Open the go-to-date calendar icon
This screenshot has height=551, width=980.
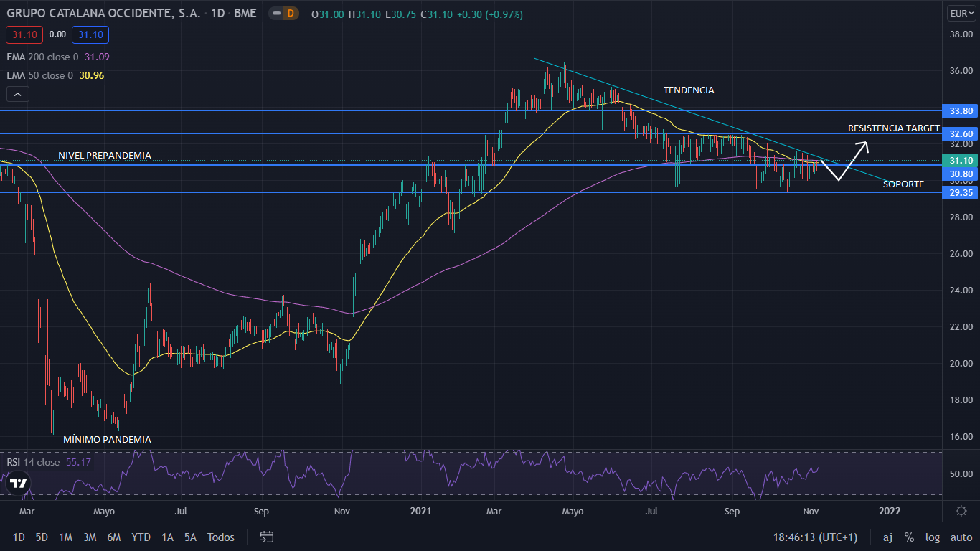coord(267,537)
